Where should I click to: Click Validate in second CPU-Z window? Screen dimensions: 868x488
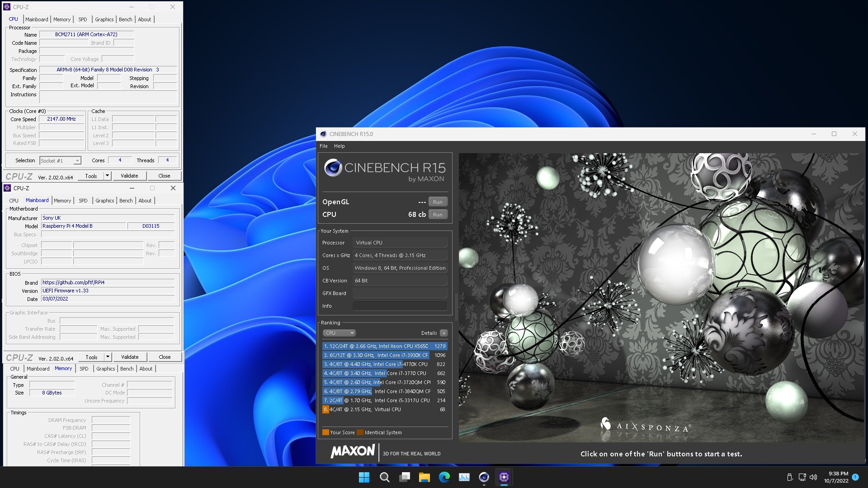tap(130, 357)
